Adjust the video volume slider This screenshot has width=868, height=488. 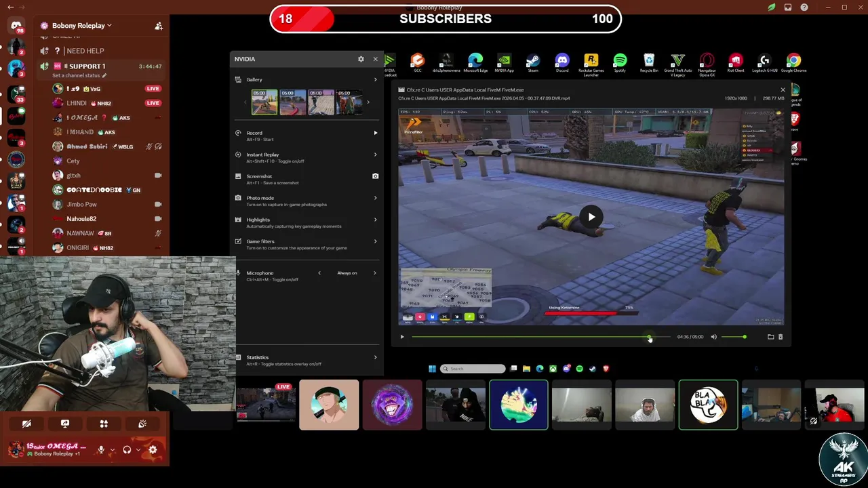(x=734, y=337)
